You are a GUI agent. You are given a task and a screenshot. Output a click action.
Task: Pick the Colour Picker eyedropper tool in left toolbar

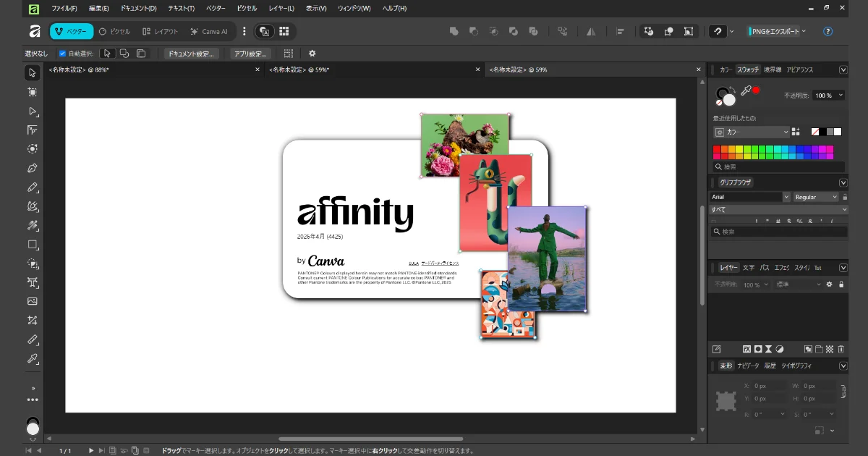[x=33, y=358]
